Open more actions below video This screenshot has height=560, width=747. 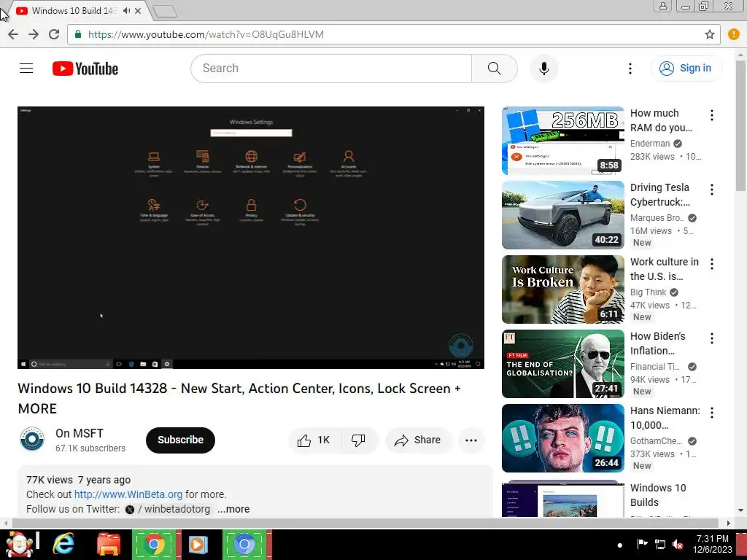coord(471,440)
